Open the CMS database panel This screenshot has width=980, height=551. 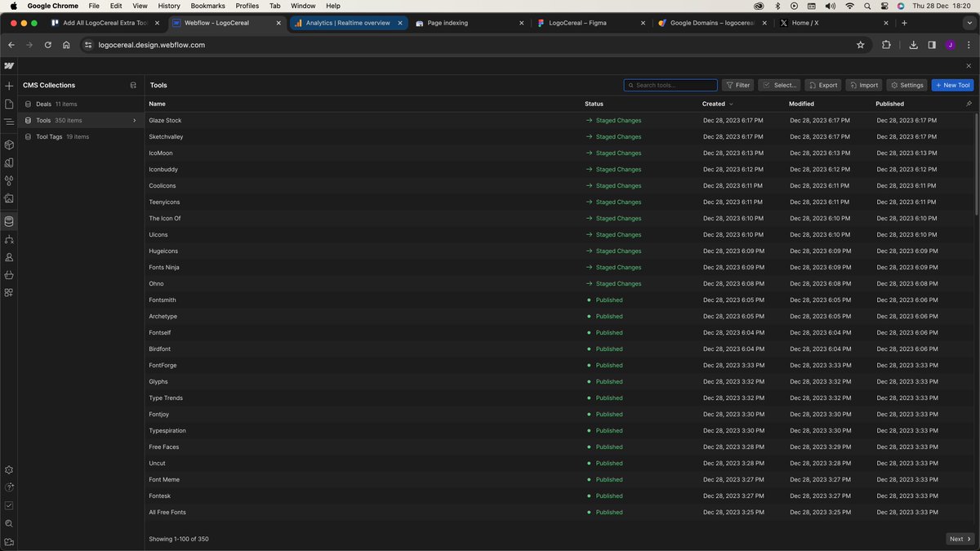point(9,221)
